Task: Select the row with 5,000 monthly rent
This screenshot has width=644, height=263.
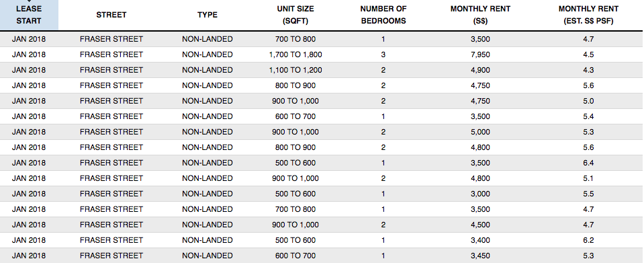Action: (x=322, y=132)
